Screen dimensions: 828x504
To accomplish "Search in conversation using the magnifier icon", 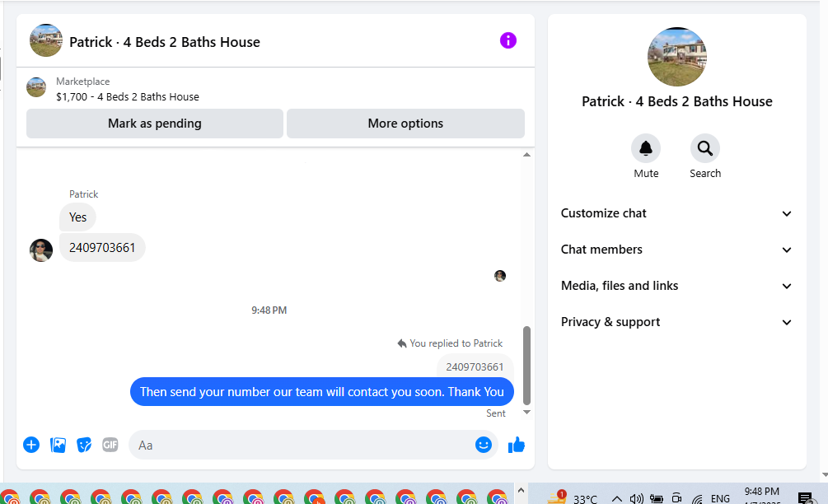I will [705, 148].
